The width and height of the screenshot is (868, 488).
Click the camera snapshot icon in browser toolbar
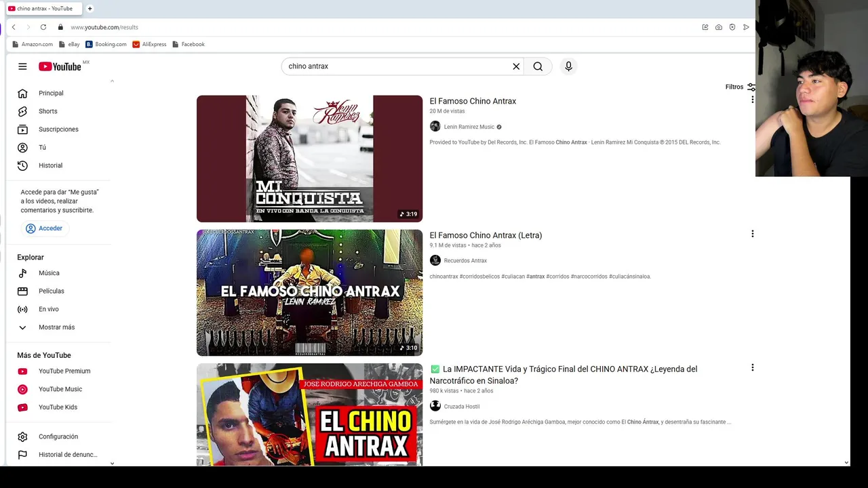[x=719, y=27]
